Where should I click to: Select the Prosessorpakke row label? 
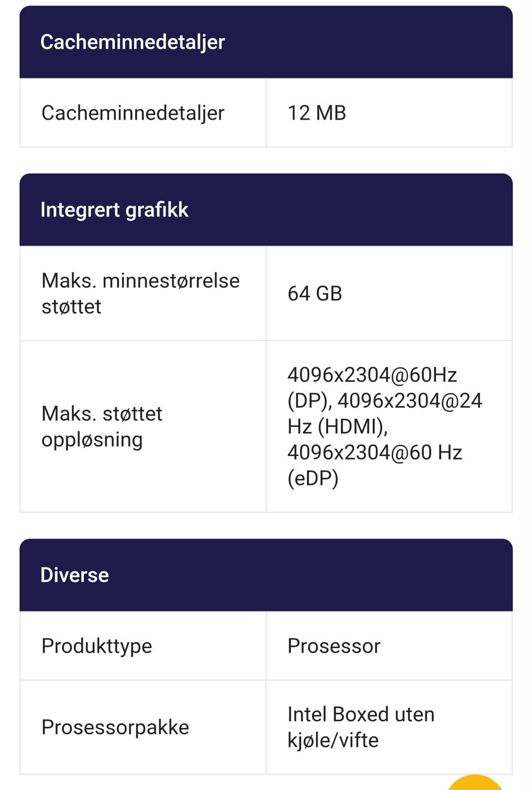click(x=115, y=727)
